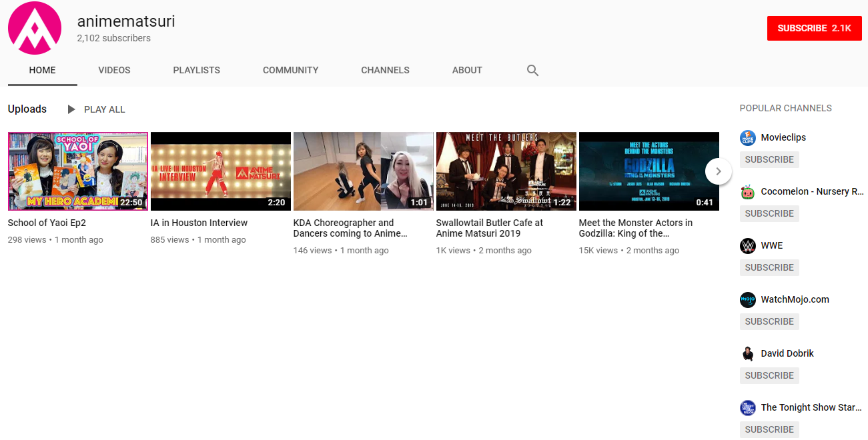Open KDA Choreographer video thumbnail
Viewport: 868px width, 440px height.
point(364,171)
